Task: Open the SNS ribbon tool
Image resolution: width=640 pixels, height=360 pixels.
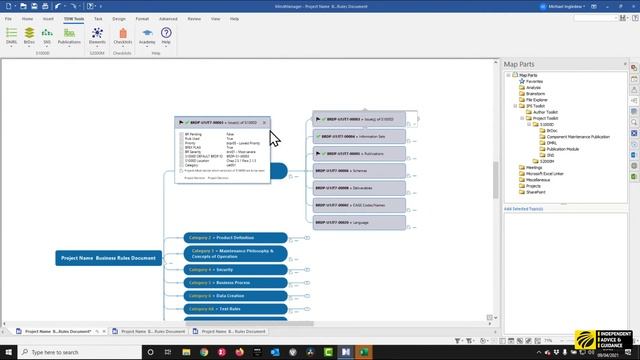Action: point(47,36)
